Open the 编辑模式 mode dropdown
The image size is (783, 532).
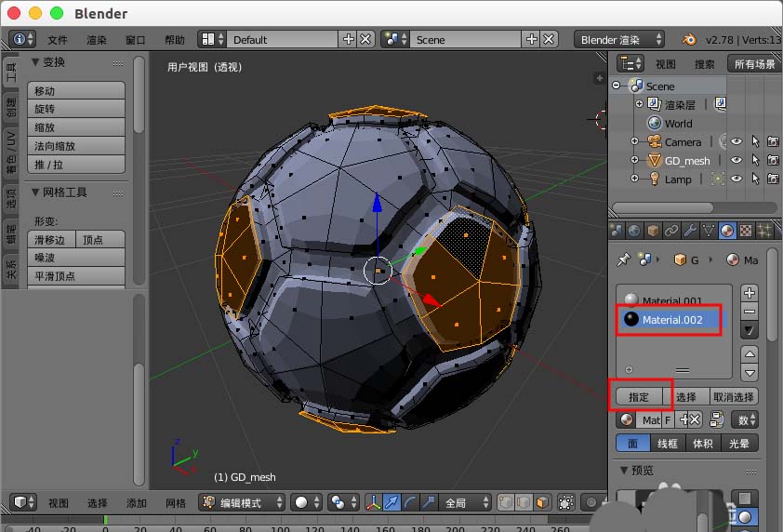(x=242, y=502)
